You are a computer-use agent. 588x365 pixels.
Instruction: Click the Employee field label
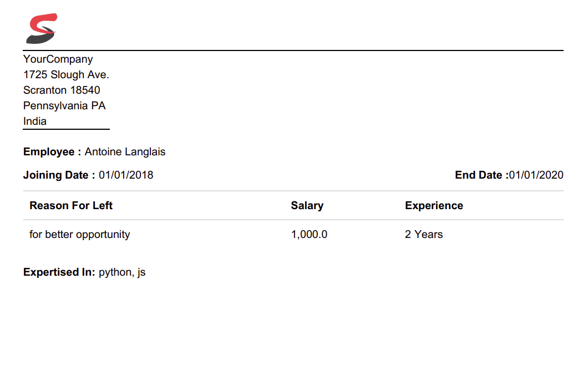pos(52,152)
